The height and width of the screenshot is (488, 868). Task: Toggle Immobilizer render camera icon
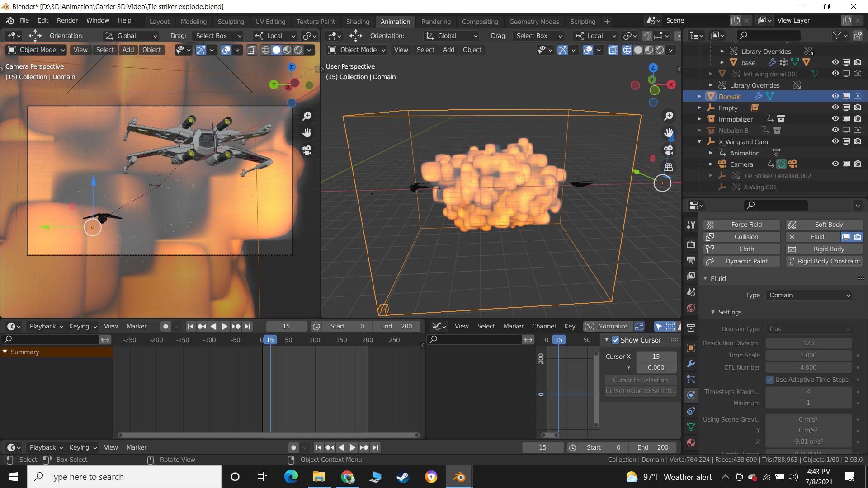pos(858,119)
